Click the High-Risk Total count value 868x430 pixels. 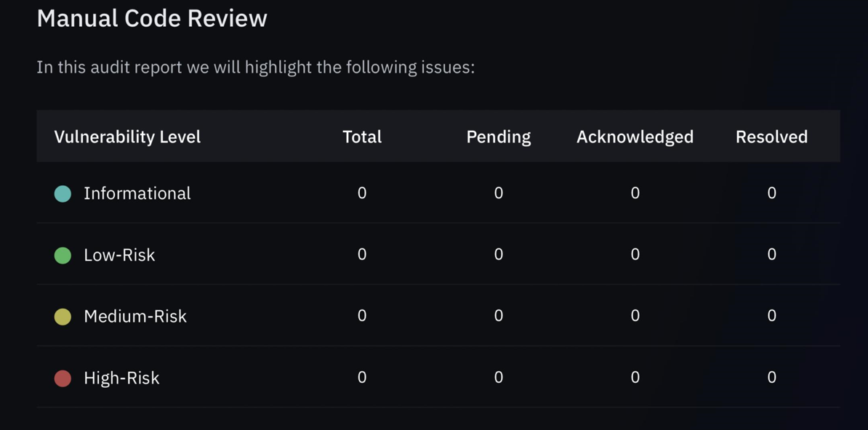pos(362,377)
